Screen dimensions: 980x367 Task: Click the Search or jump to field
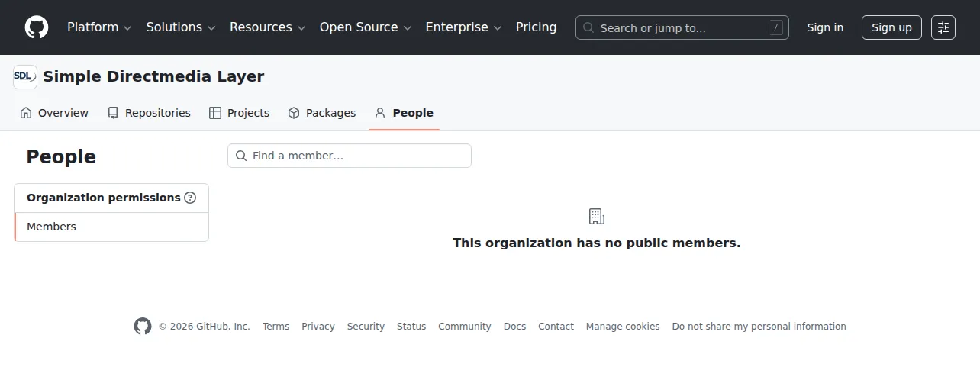(682, 27)
